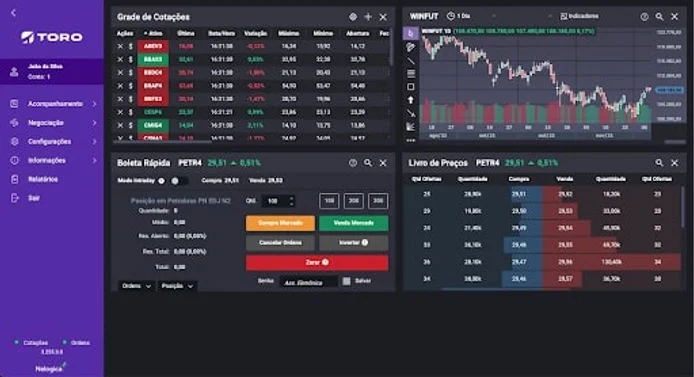Viewport: 694px width, 377px height.
Task: Open help icon in Boleta Rápida header
Action: [353, 163]
